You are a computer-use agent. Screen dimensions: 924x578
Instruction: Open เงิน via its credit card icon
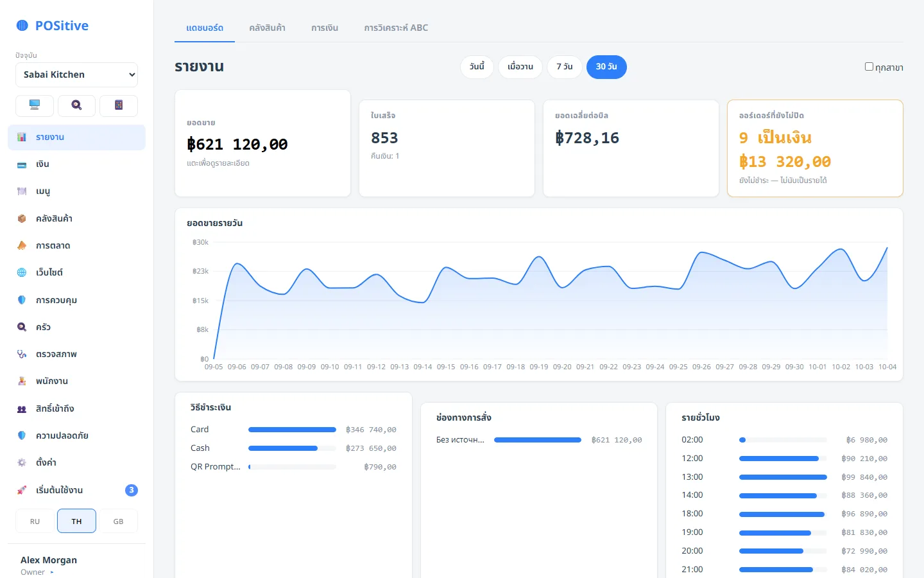pos(22,164)
